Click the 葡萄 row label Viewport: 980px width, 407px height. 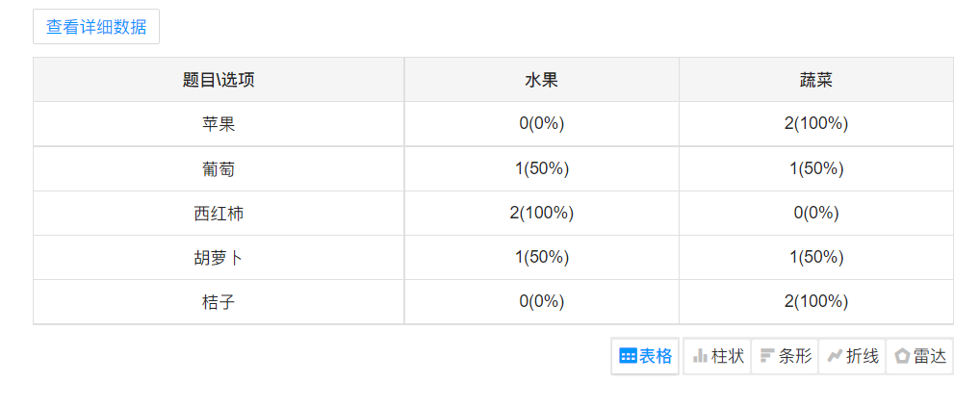click(219, 169)
